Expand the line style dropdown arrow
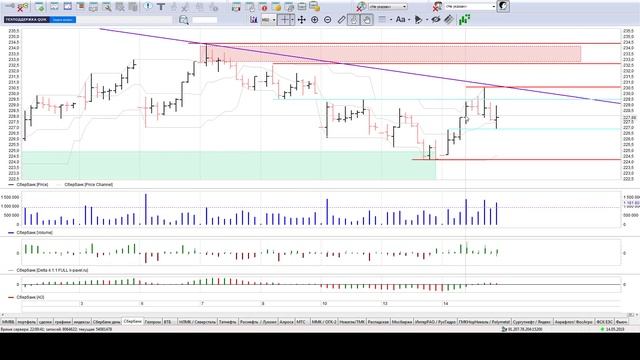The height and width of the screenshot is (360, 640). (391, 20)
